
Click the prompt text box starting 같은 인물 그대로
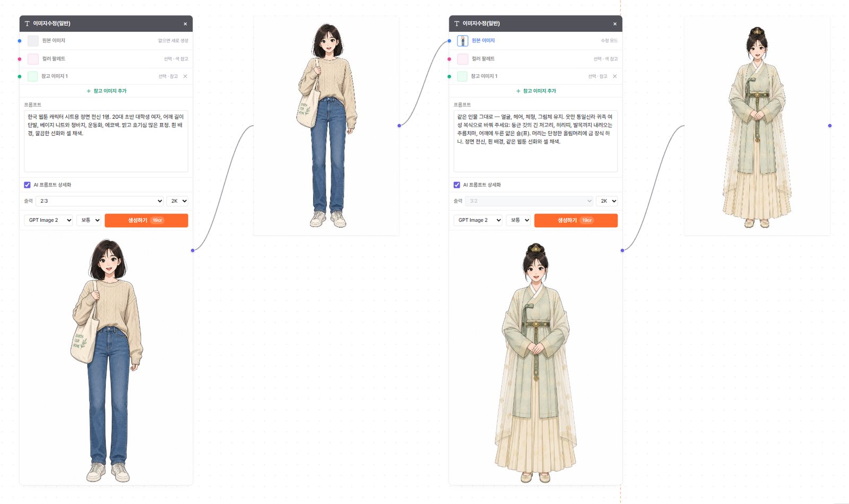[x=536, y=141]
